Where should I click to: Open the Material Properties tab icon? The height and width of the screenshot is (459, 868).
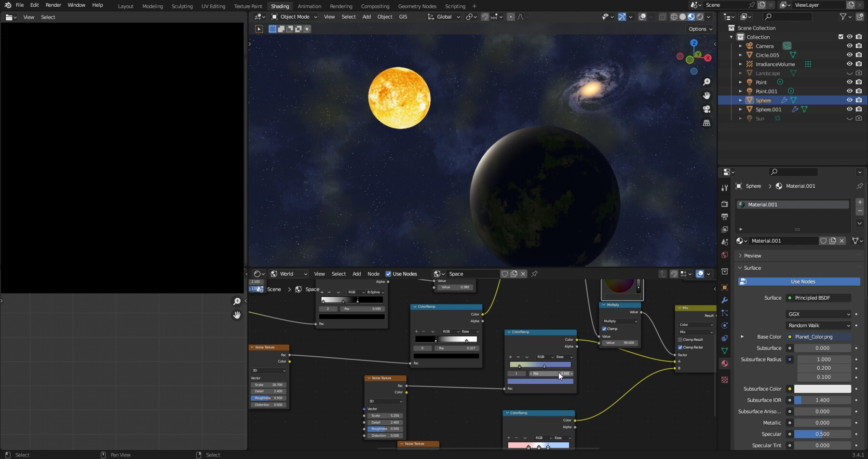point(725,363)
